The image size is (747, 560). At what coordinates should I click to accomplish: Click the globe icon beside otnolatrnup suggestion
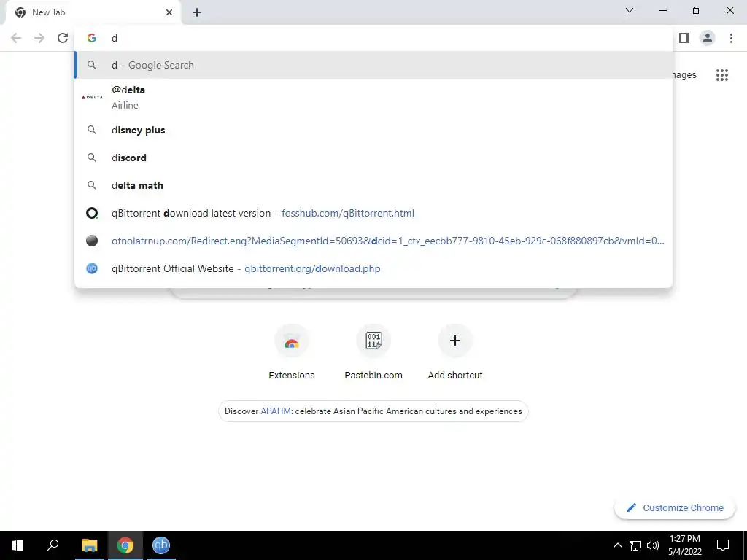pos(92,241)
